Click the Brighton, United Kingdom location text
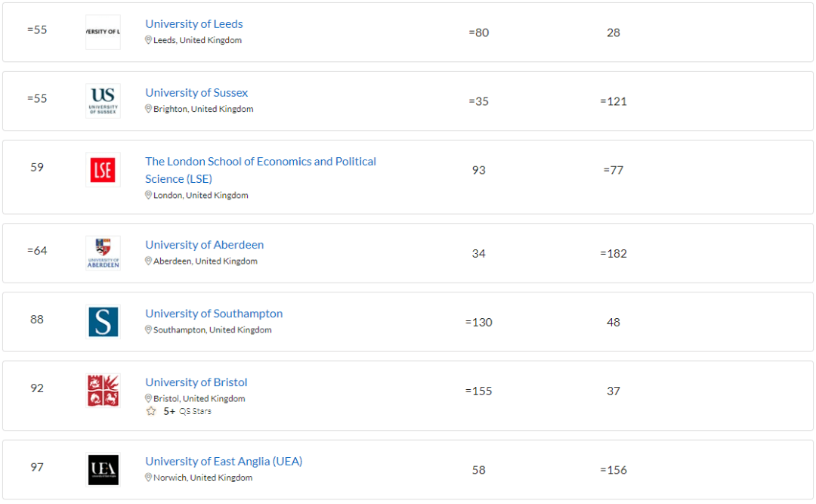This screenshot has height=504, width=816. tap(203, 109)
